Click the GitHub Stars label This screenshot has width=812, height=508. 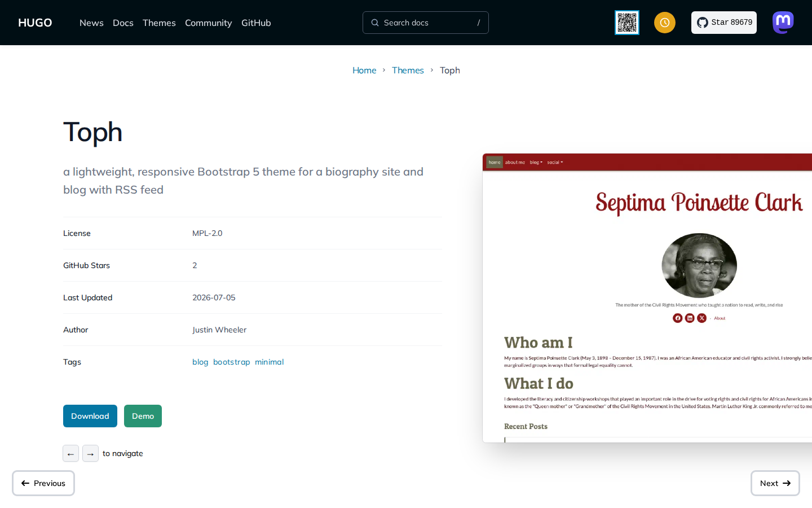86,265
